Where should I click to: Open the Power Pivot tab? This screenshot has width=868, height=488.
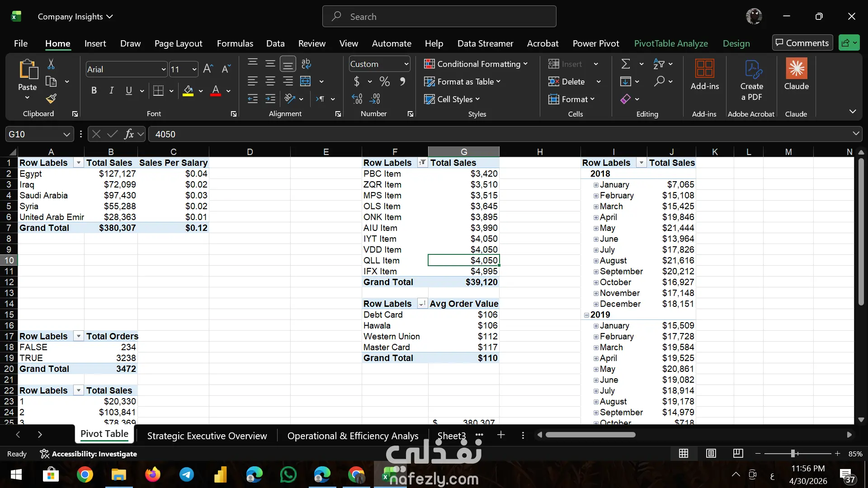[x=596, y=43]
